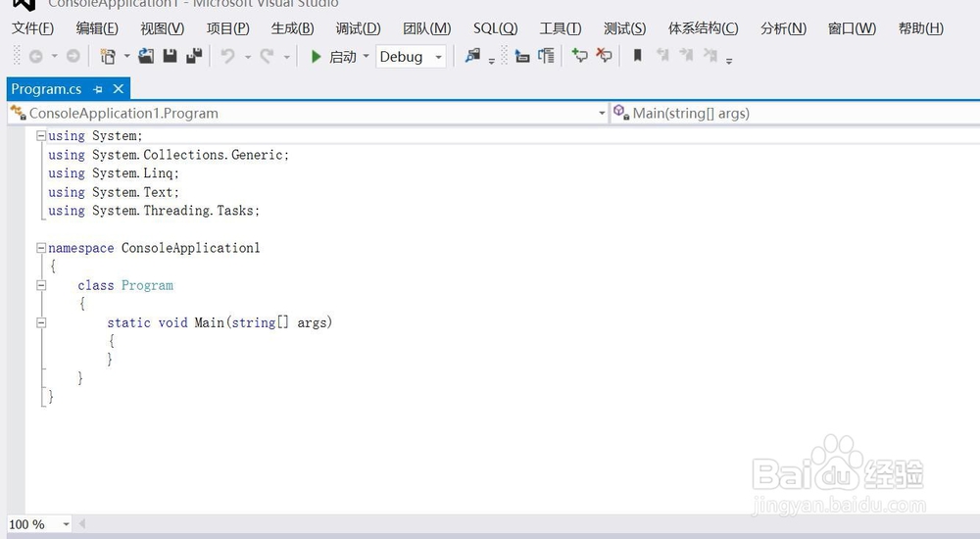Click on 'using System.Threading.Tasks;' line
The width and height of the screenshot is (980, 539).
(154, 211)
